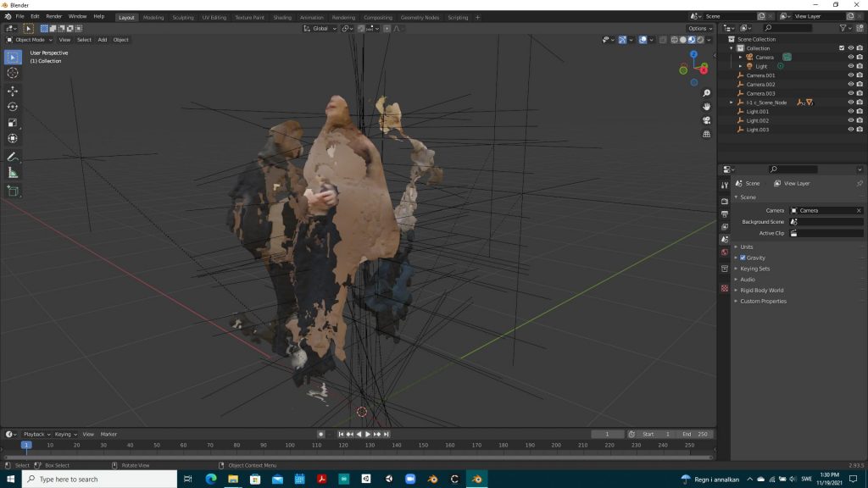Switch to orthographic view with grid icon
868x488 pixels.
point(707,134)
